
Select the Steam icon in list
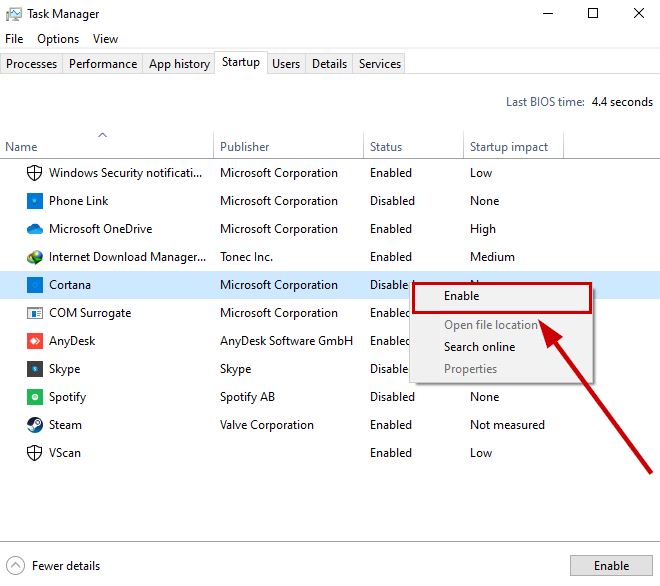(x=35, y=425)
